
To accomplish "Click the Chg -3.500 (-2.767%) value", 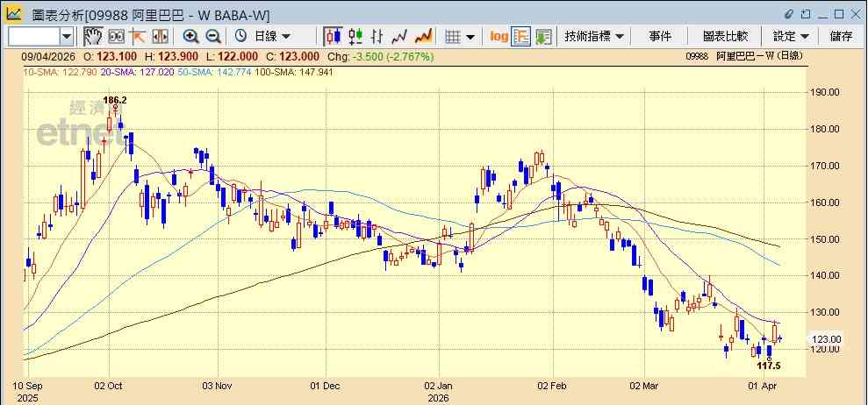I will [381, 56].
